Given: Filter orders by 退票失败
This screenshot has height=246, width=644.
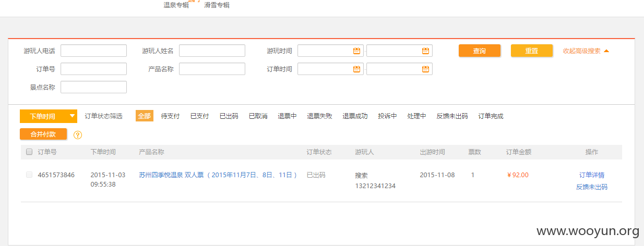Looking at the screenshot, I should (x=319, y=116).
